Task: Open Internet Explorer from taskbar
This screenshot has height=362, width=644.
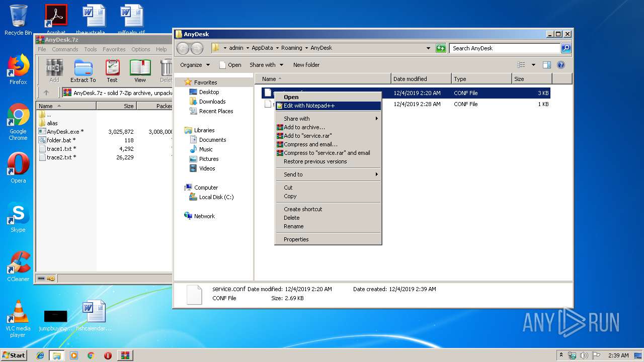Action: pos(40,355)
